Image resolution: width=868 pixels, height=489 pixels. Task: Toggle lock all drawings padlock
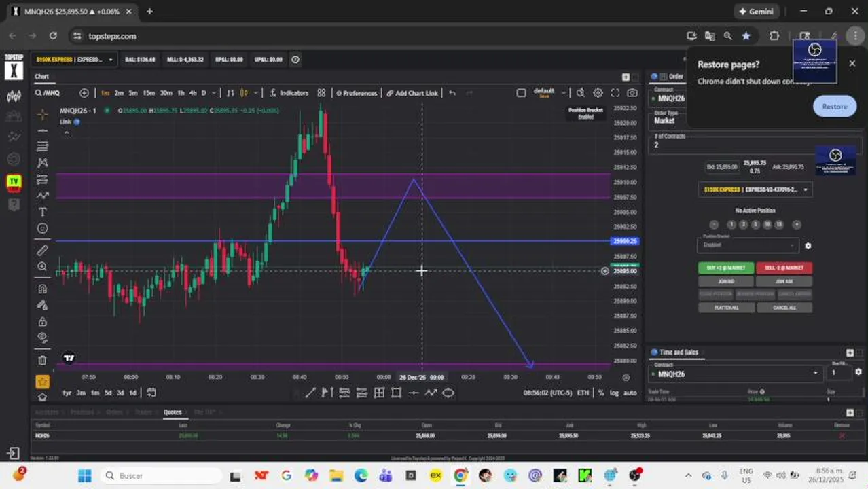pyautogui.click(x=42, y=321)
